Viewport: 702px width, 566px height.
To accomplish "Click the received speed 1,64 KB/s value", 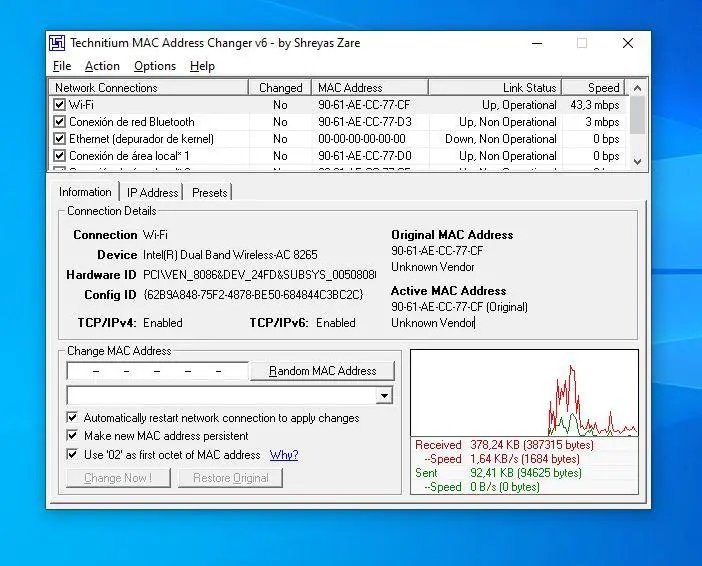I will click(525, 459).
